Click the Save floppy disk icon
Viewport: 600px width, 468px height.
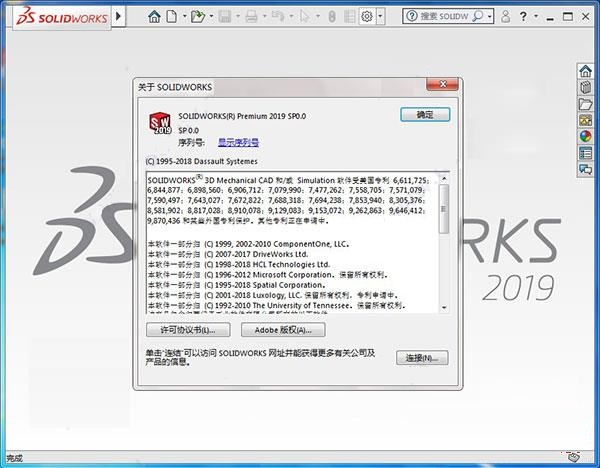click(225, 16)
